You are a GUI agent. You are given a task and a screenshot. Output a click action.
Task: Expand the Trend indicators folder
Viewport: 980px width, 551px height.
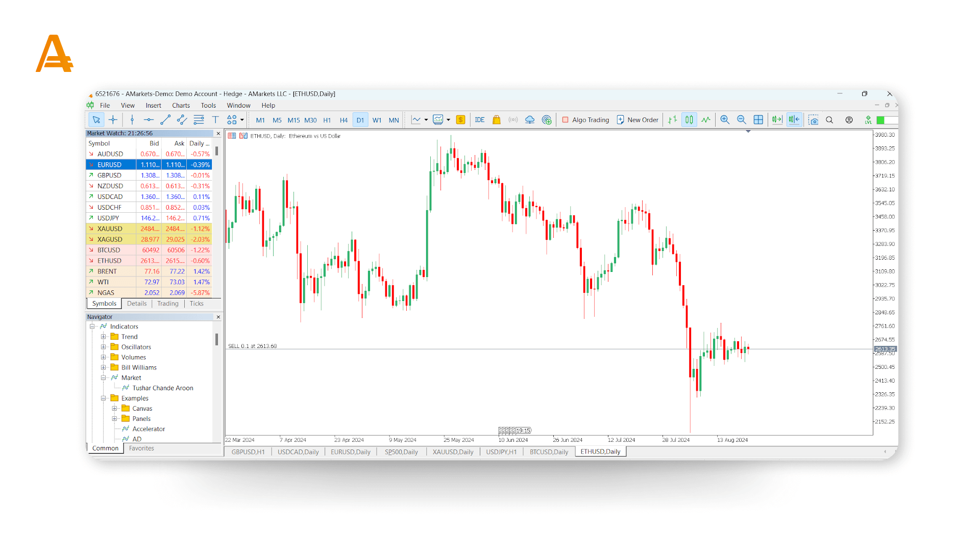pyautogui.click(x=104, y=337)
